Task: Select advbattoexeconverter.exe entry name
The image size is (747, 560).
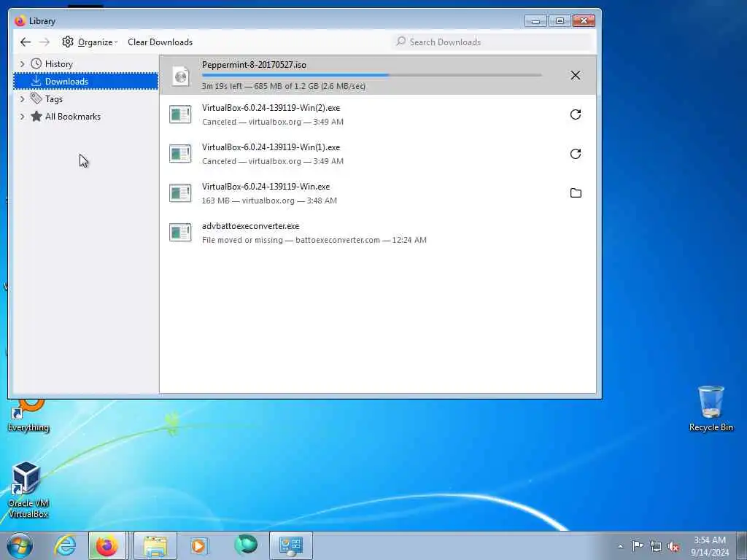Action: click(x=251, y=226)
